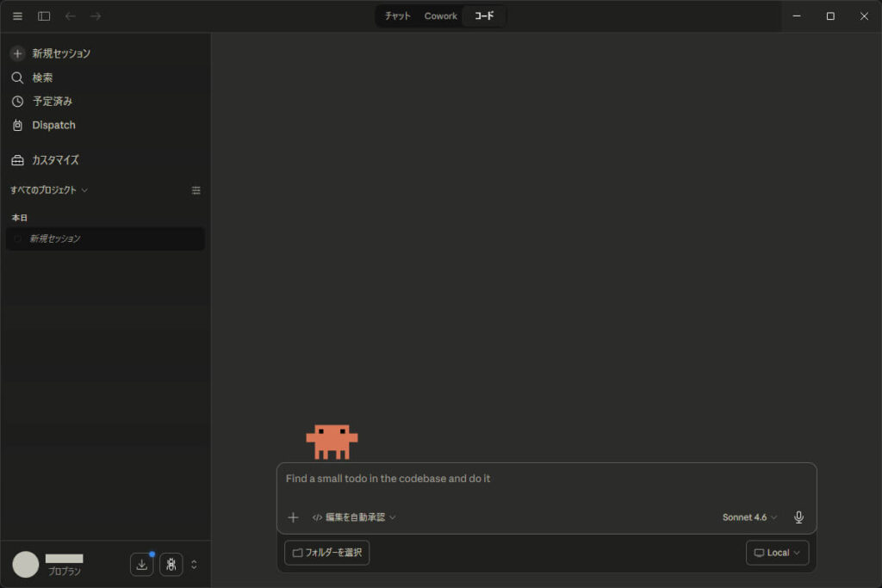Click the bug report icon
882x588 pixels.
[x=171, y=565]
